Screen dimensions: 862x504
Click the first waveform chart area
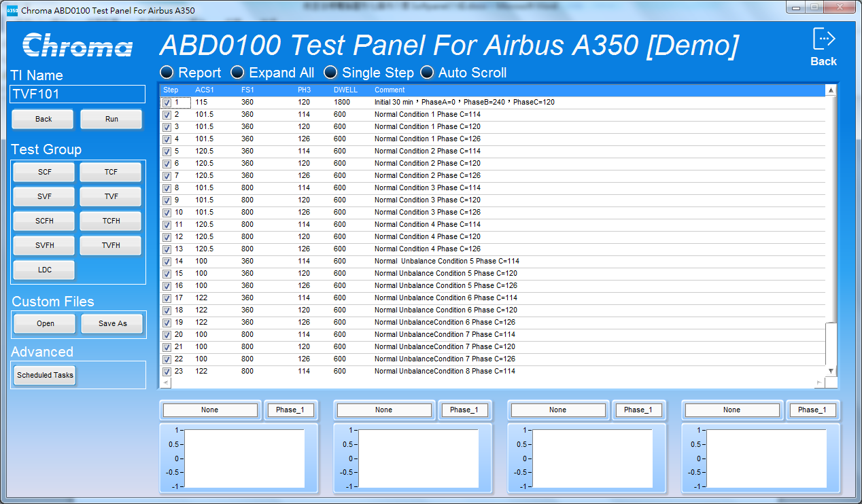[x=245, y=458]
